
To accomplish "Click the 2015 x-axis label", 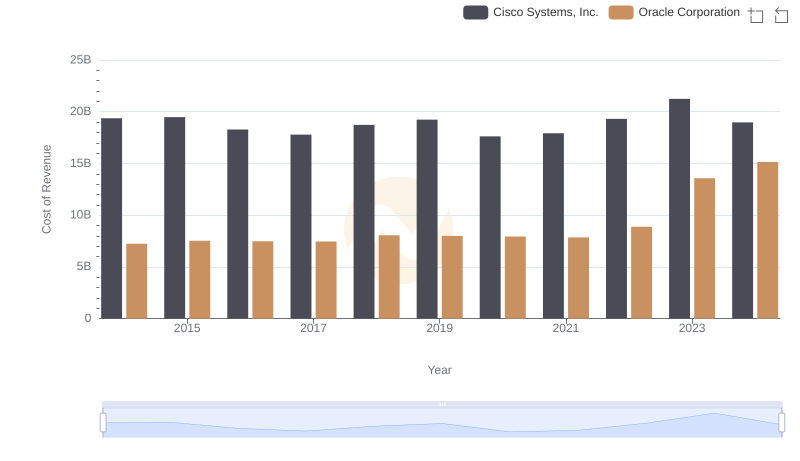I will tap(187, 328).
